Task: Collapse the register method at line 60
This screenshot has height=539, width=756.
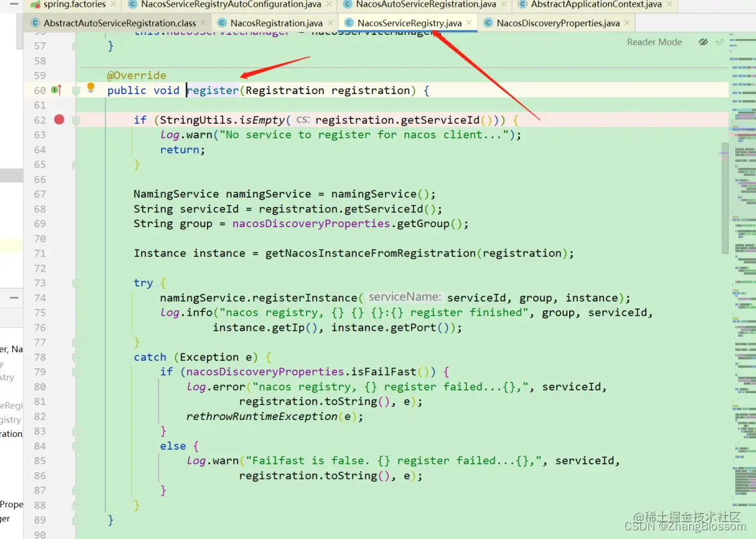Action: click(x=76, y=91)
